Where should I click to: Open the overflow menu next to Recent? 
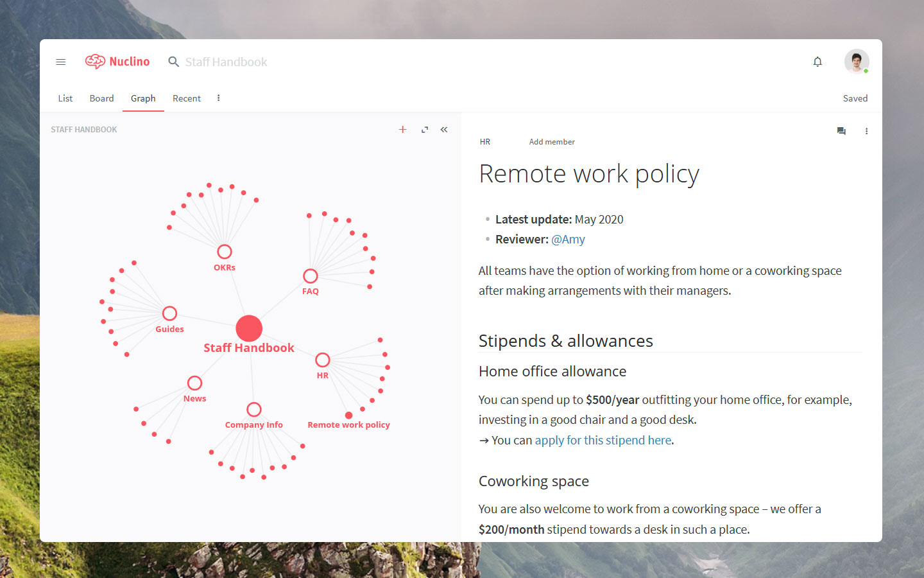(x=218, y=98)
